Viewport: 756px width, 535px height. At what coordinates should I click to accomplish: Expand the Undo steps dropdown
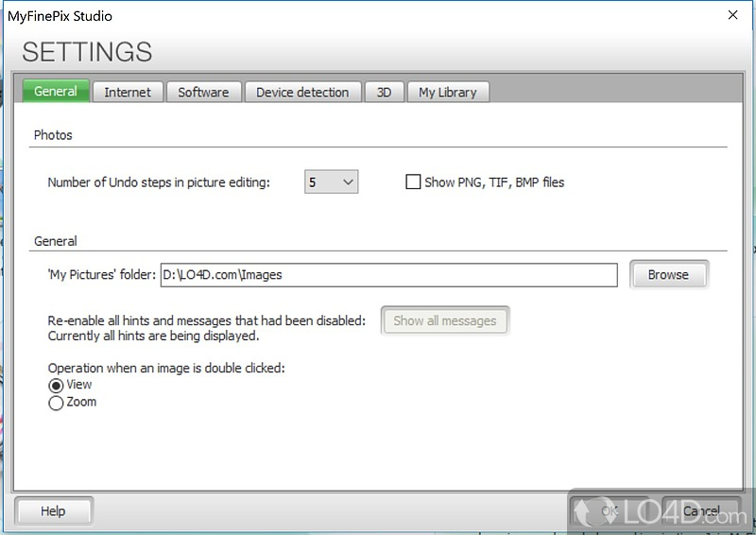click(332, 181)
